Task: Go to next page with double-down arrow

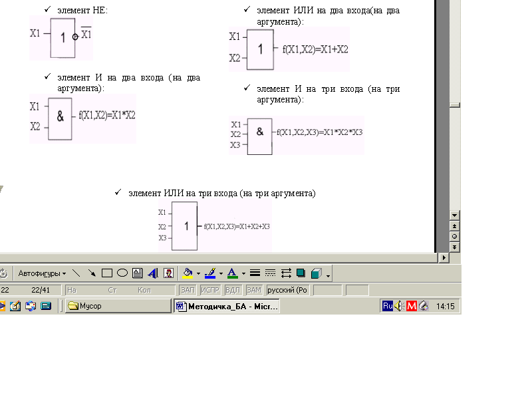Action: [455, 247]
